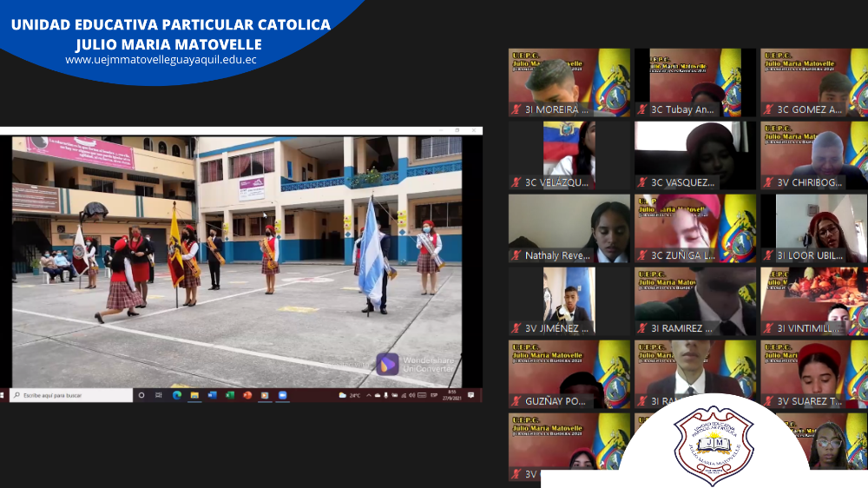Image resolution: width=868 pixels, height=488 pixels.
Task: Open Microsoft Excel from shared taskbar
Action: tap(230, 395)
